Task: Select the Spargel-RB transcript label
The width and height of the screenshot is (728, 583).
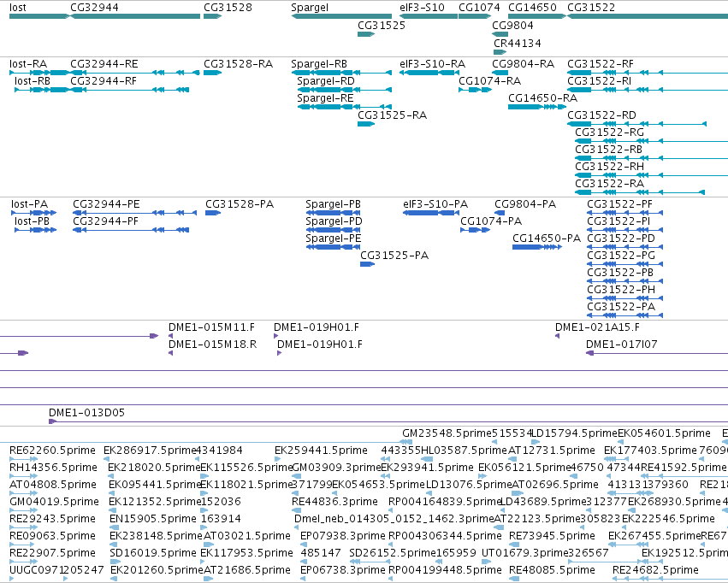Action: coord(319,64)
